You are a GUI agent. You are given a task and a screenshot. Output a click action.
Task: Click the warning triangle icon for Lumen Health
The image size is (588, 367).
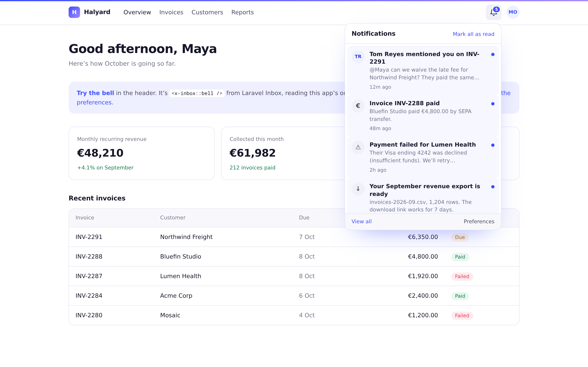pyautogui.click(x=358, y=147)
